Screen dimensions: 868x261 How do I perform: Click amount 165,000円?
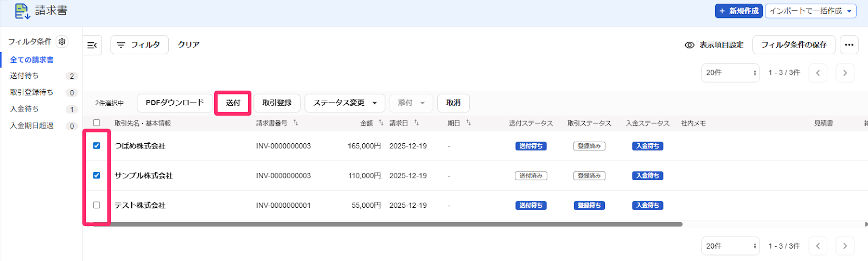tap(364, 146)
